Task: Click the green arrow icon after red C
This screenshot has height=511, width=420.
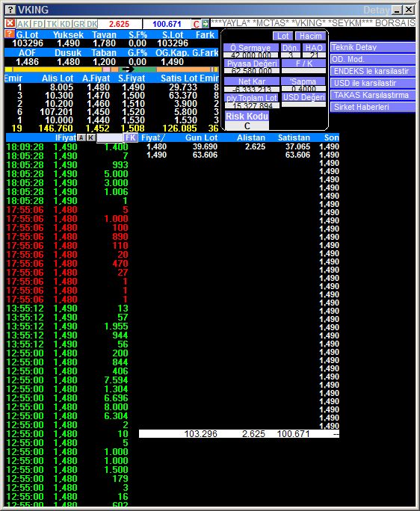Action: pyautogui.click(x=205, y=23)
